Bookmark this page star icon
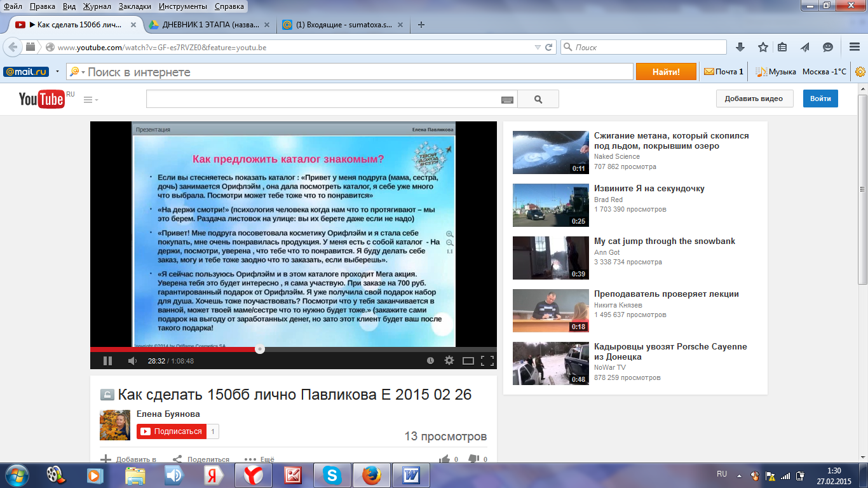The height and width of the screenshot is (488, 868). 763,47
